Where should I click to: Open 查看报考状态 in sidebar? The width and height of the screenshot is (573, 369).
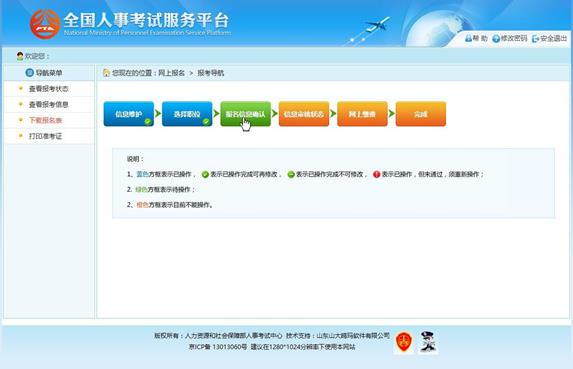pyautogui.click(x=49, y=89)
